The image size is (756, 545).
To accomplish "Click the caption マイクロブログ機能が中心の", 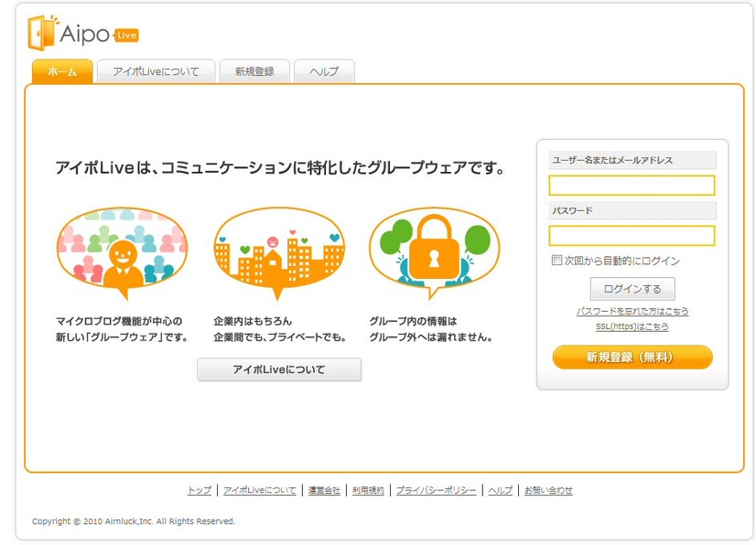I will (119, 321).
